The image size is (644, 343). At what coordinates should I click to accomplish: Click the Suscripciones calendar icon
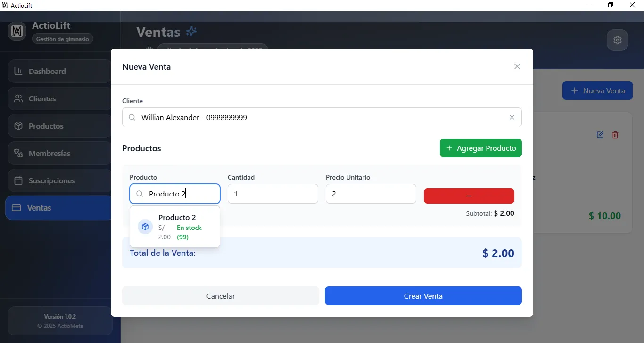point(18,180)
